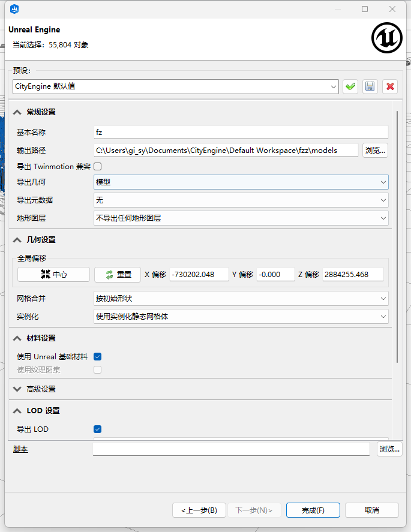Screen dimensions: 411x532
Task: Click the 完成(F) finish button
Action: pos(313,510)
